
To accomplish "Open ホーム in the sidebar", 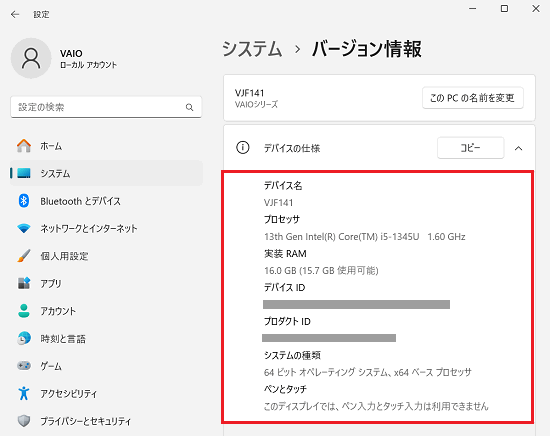I will [106, 146].
